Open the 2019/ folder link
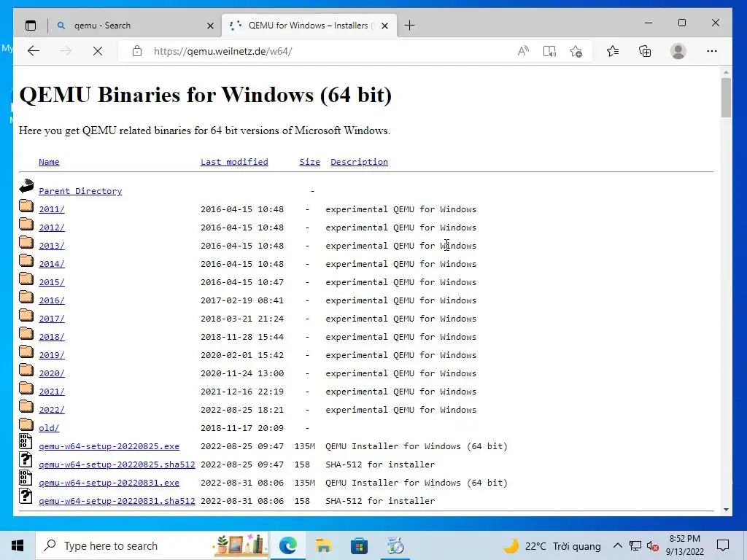Image resolution: width=747 pixels, height=560 pixels. 52,355
